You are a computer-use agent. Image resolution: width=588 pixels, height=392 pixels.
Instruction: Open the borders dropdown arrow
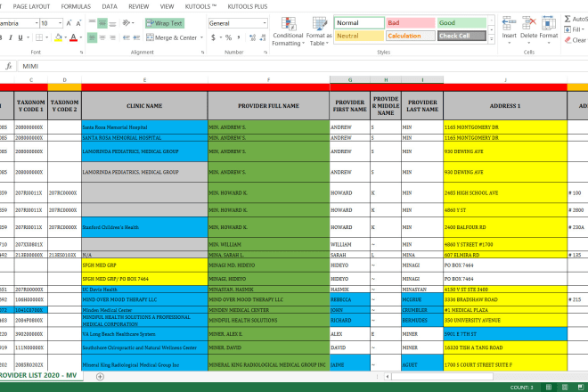point(47,37)
